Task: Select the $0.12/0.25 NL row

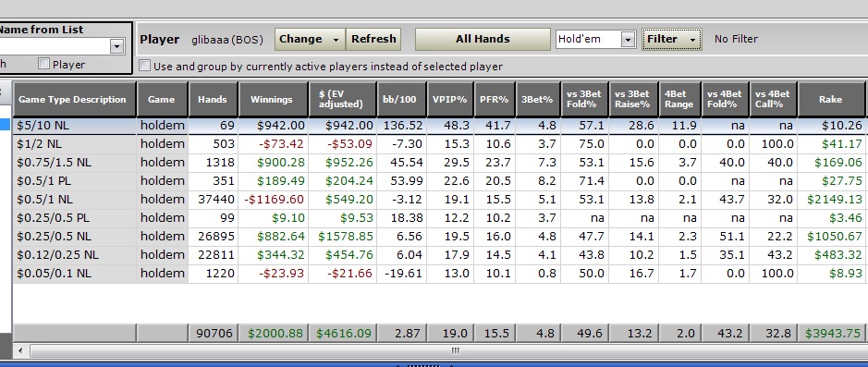Action: point(438,254)
